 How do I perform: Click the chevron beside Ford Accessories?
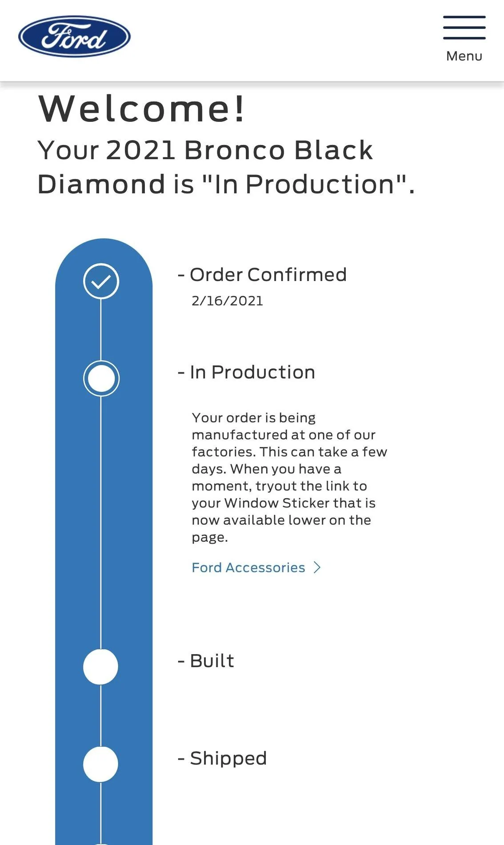click(x=317, y=567)
